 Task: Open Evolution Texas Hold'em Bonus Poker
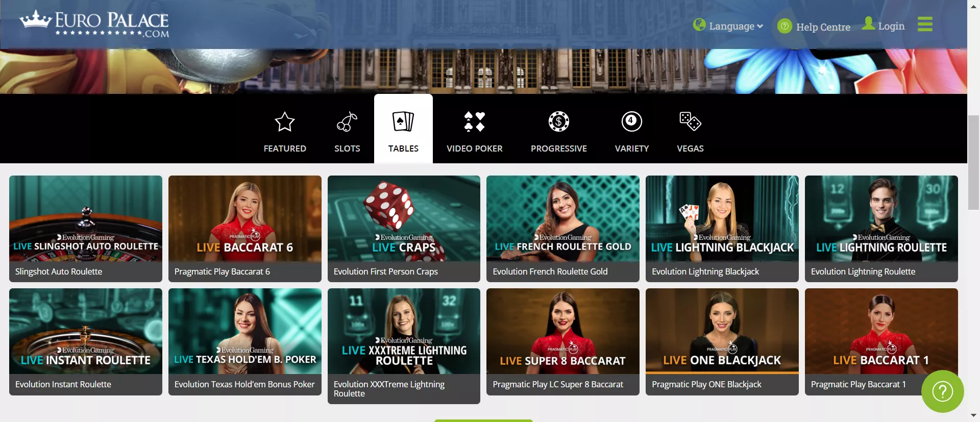point(245,332)
